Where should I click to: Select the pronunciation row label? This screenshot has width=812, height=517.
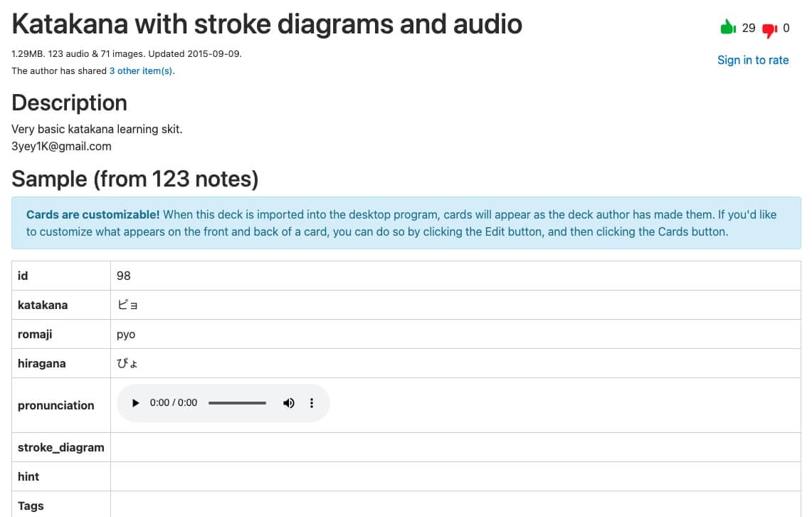tap(56, 405)
